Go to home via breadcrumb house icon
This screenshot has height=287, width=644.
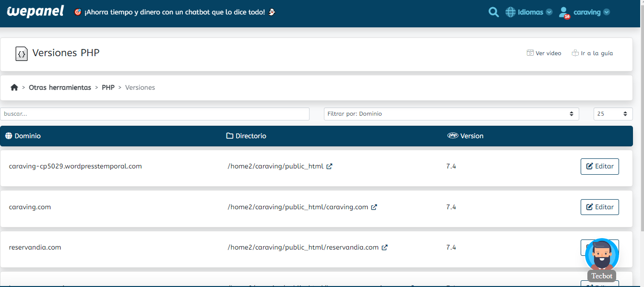pyautogui.click(x=14, y=87)
